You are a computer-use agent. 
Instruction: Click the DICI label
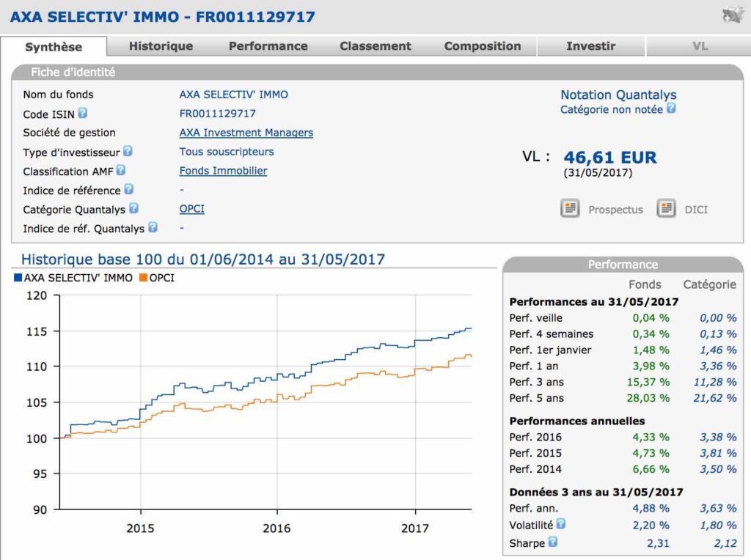click(696, 210)
